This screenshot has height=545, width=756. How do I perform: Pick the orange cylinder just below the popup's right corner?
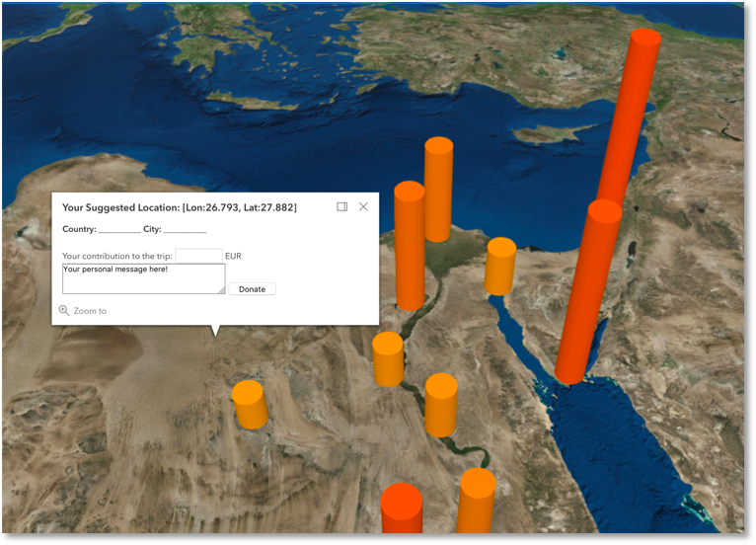[388, 358]
